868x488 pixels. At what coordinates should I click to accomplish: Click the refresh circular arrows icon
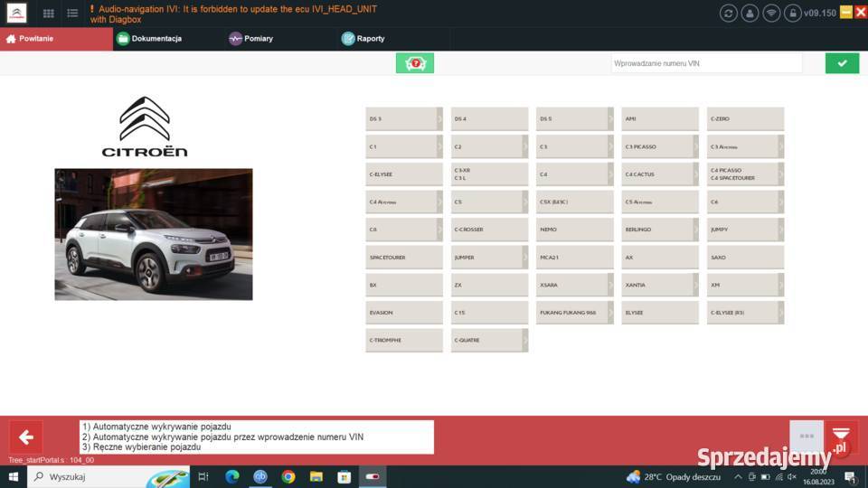[x=729, y=13]
